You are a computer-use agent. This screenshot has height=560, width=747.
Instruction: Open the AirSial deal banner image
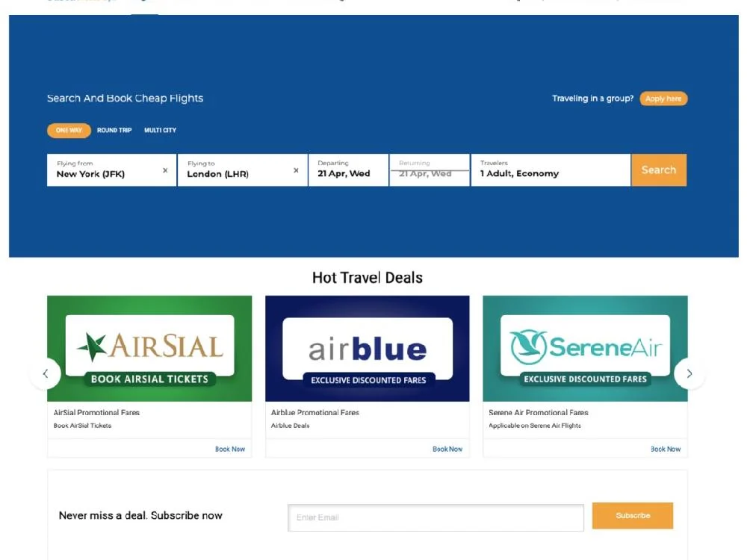[149, 349]
